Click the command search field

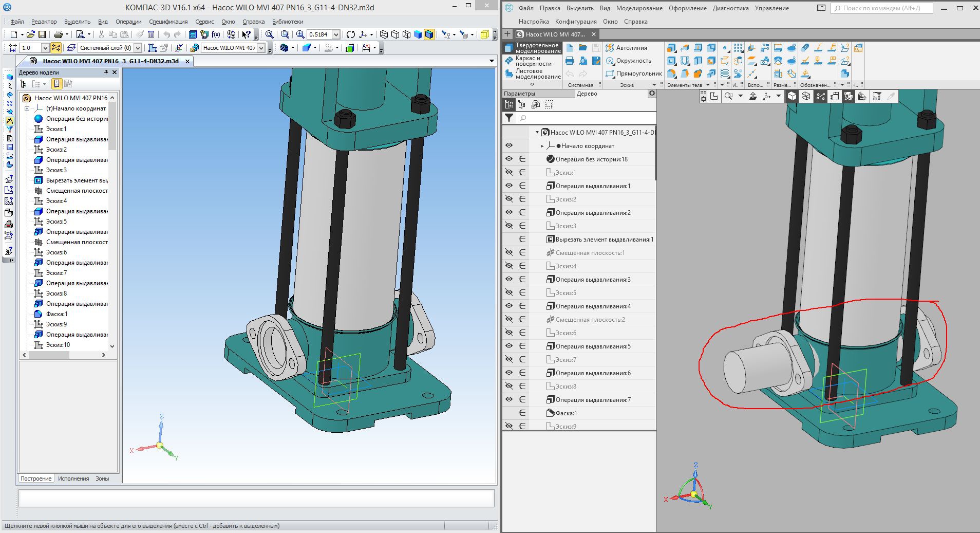pyautogui.click(x=881, y=8)
